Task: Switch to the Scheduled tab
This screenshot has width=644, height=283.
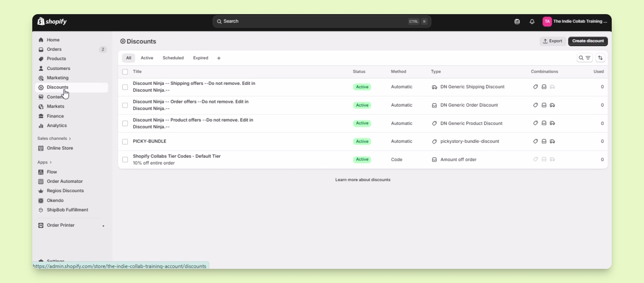Action: coord(173,58)
